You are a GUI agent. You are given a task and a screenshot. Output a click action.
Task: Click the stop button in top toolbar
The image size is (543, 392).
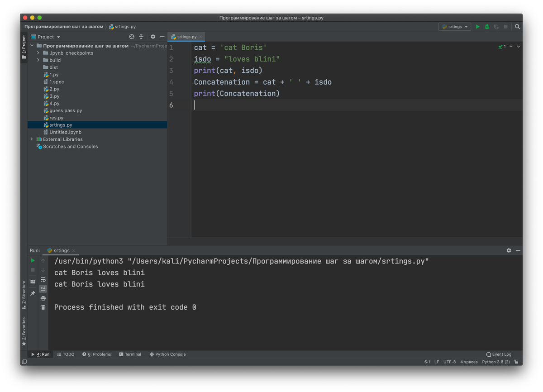[x=506, y=27]
